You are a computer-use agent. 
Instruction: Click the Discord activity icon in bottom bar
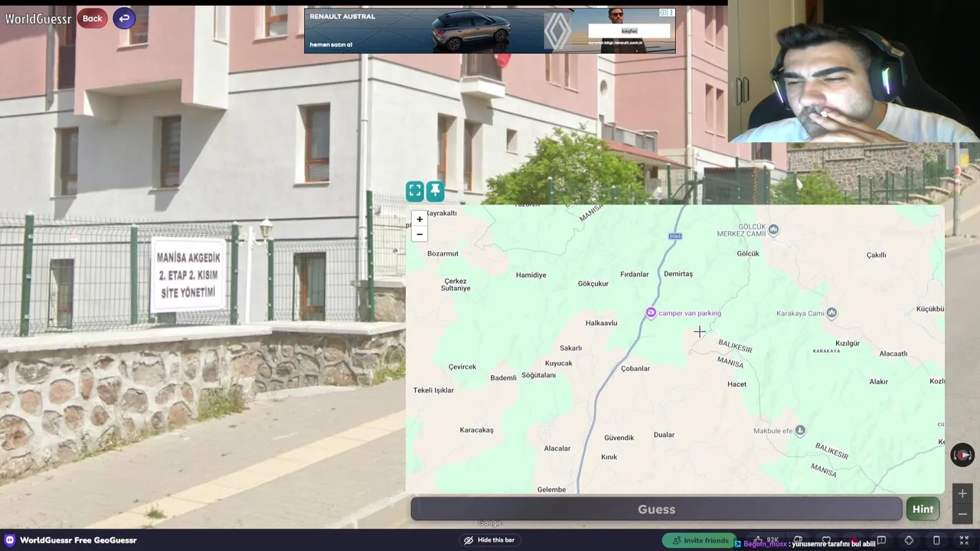9,540
